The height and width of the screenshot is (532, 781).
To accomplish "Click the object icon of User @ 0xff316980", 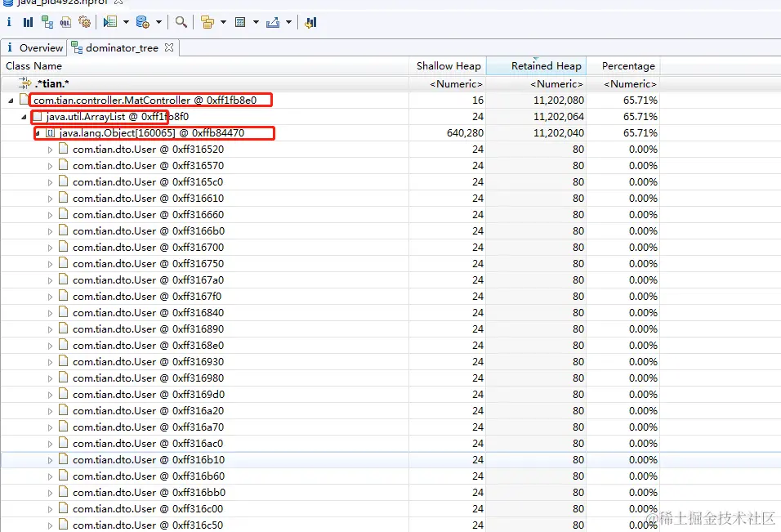I will tap(63, 378).
